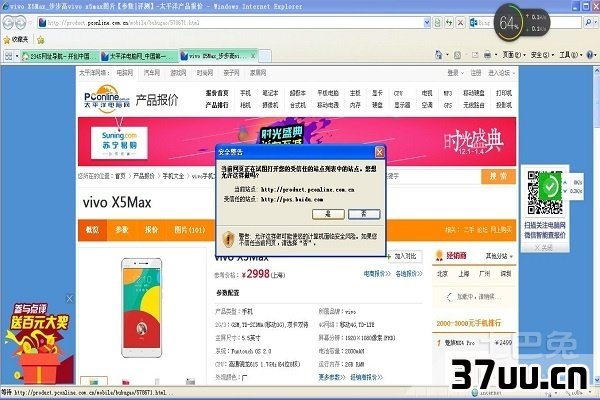Image resolution: width=600 pixels, height=400 pixels.
Task: Open the 经销商报价>> link
Action: point(366,377)
